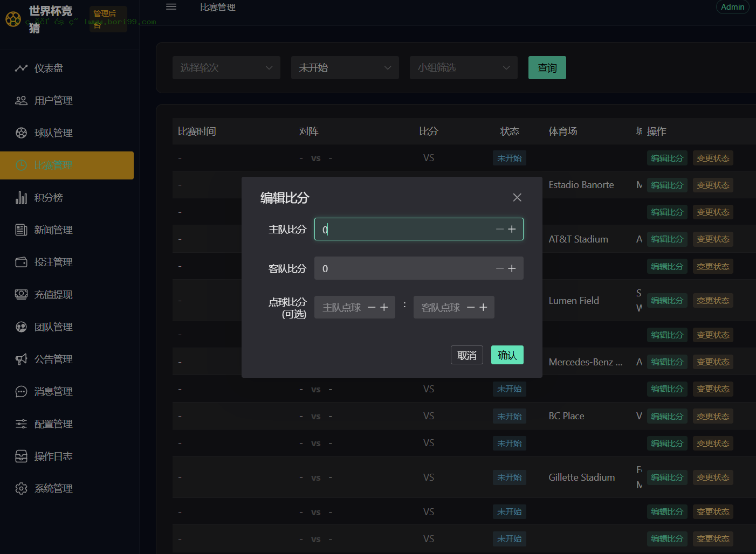This screenshot has height=554, width=756.
Task: Click 变更状态 in the Lumen Field row
Action: tap(713, 301)
